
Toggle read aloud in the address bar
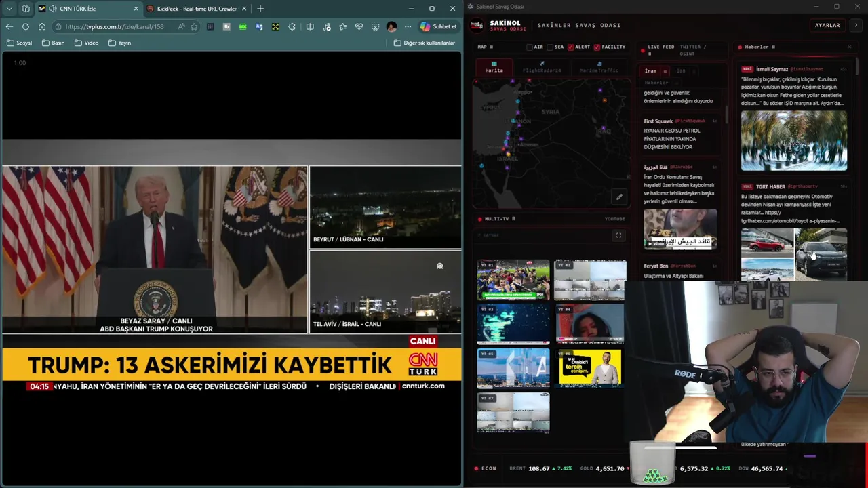(x=181, y=26)
